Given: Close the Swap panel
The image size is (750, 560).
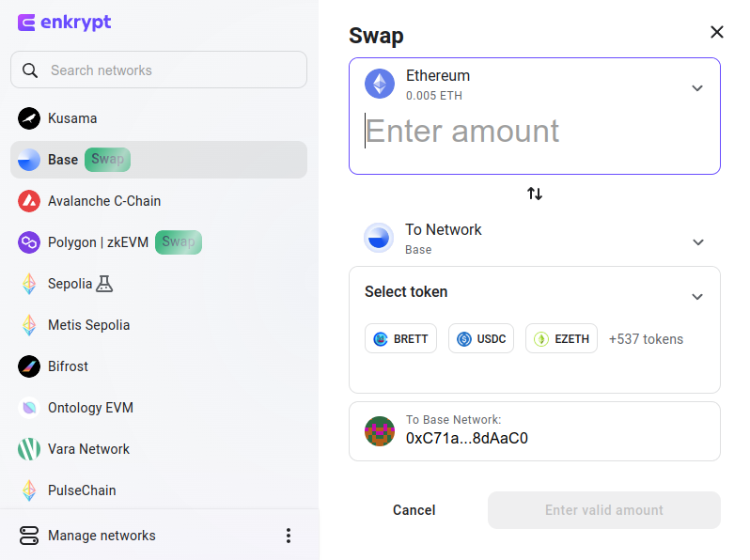Looking at the screenshot, I should point(716,32).
